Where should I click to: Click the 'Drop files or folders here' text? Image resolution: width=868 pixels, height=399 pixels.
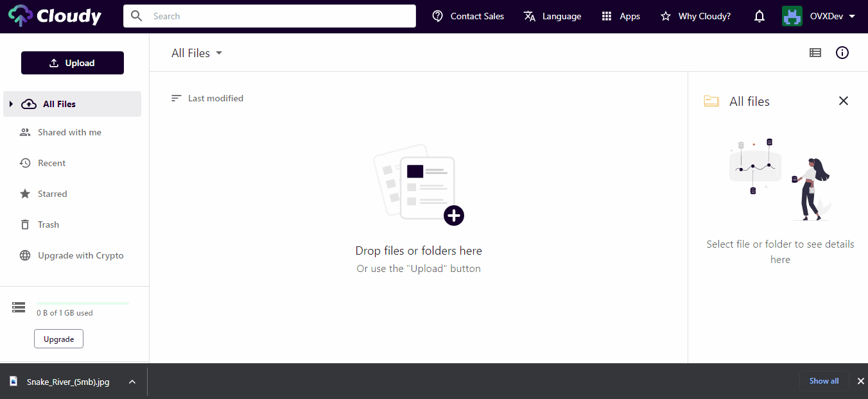[x=419, y=251]
